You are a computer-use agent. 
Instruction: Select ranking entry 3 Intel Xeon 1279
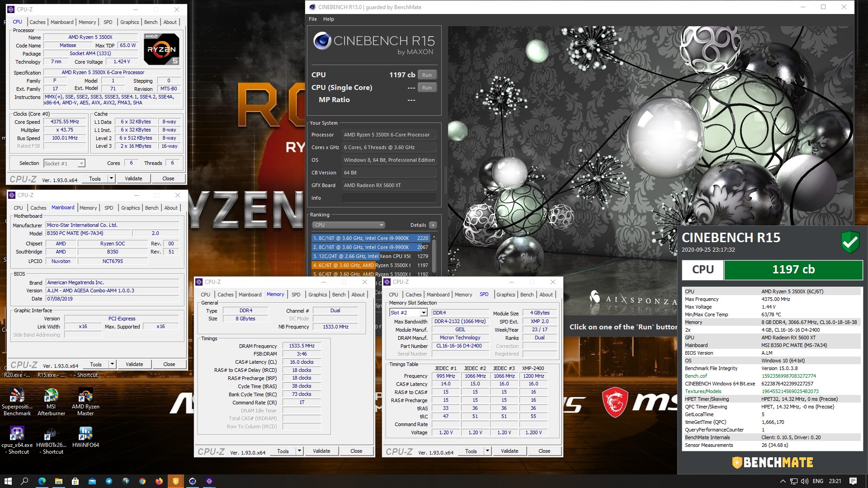(x=370, y=256)
